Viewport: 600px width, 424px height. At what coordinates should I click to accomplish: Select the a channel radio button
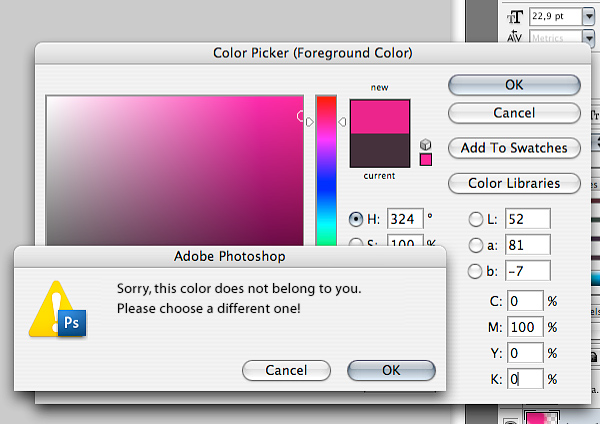click(475, 245)
